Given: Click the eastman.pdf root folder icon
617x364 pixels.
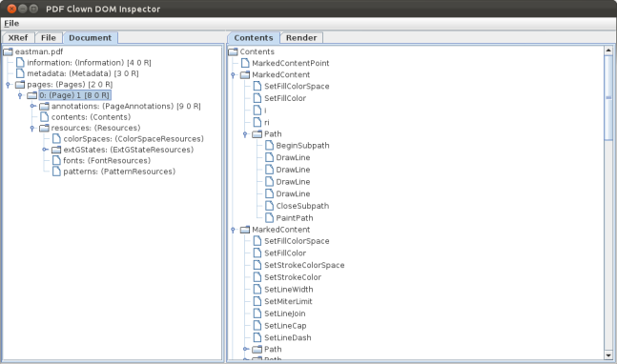Looking at the screenshot, I should tap(8, 51).
